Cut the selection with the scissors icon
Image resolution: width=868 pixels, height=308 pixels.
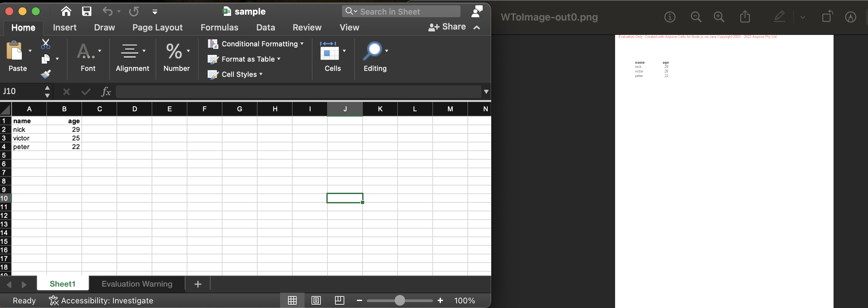click(x=45, y=44)
